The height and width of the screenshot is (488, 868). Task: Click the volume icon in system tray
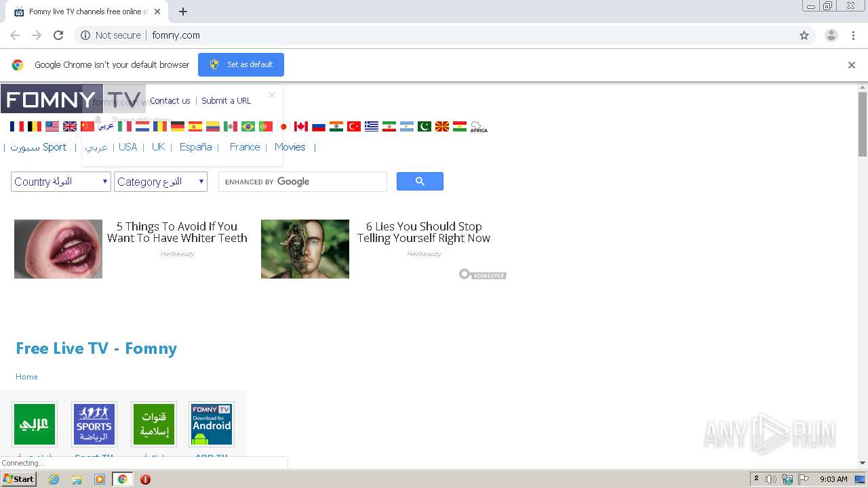tap(771, 479)
